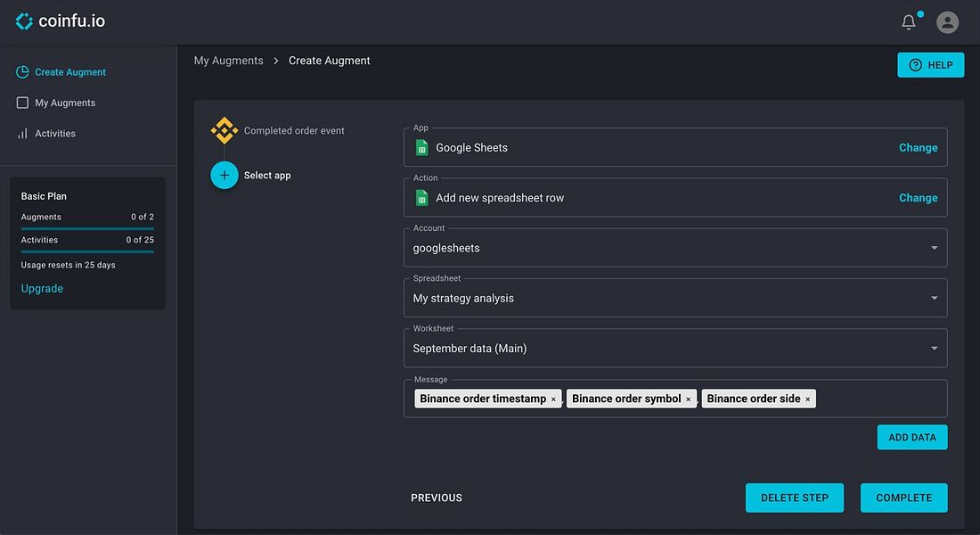Click 'Add new spreadsheet row' action text
The height and width of the screenshot is (535, 980).
pyautogui.click(x=500, y=198)
